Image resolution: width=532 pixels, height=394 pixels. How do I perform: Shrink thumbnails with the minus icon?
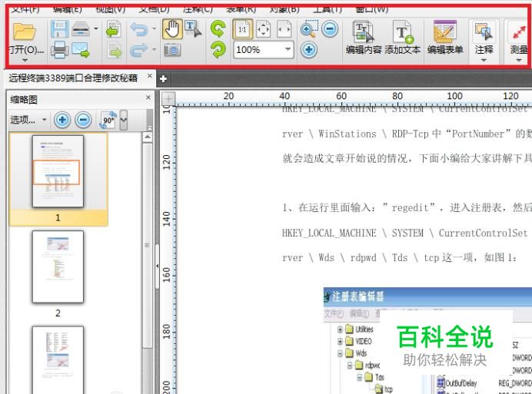click(x=83, y=120)
